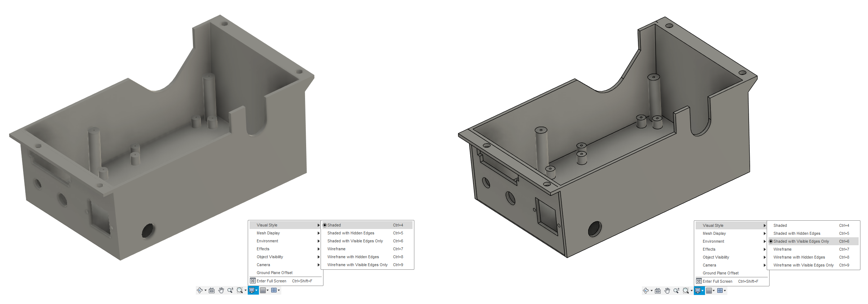Open Orbit dropdown arrow in right toolbar

coord(652,291)
